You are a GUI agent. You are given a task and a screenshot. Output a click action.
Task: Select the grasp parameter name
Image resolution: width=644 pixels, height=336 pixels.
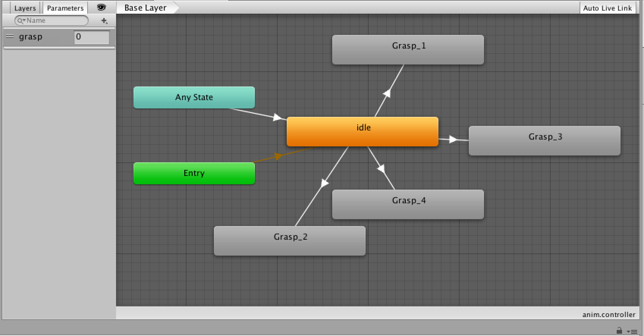tap(31, 37)
